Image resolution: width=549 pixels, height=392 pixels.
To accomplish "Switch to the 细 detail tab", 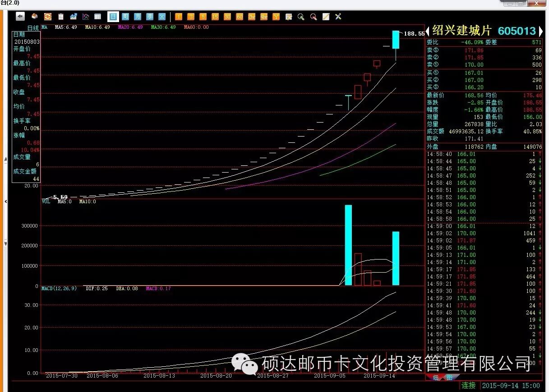I will (x=435, y=378).
